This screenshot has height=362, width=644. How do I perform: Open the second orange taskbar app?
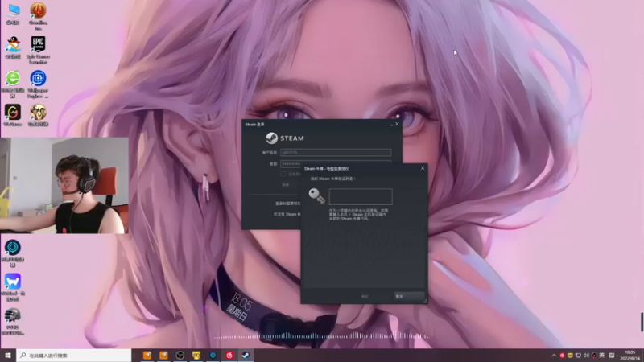pos(163,356)
